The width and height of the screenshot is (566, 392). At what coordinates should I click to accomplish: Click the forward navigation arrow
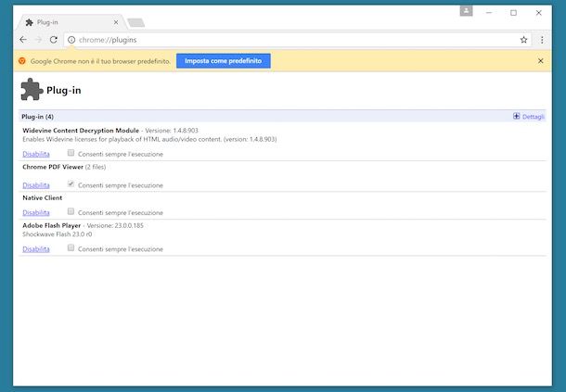[38, 40]
